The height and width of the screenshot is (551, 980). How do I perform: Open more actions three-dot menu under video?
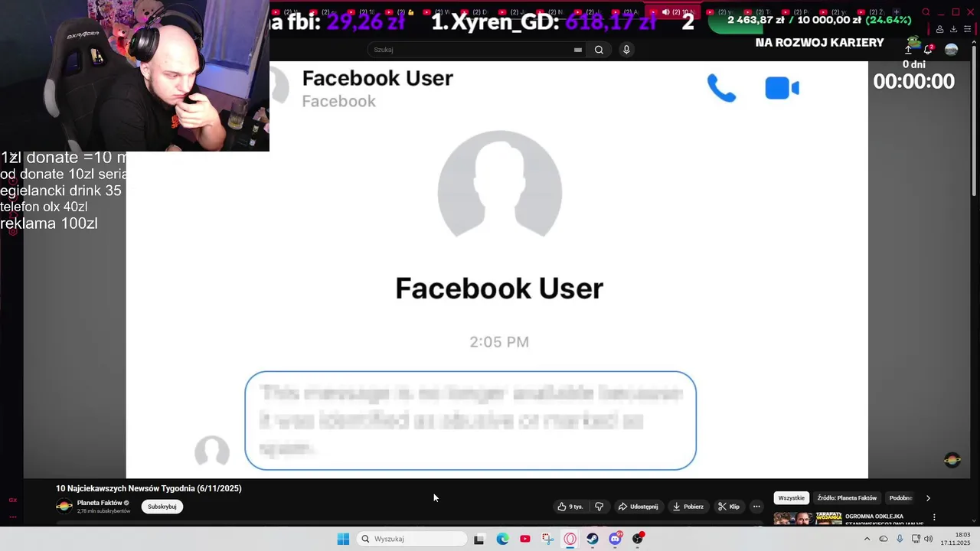click(x=756, y=507)
